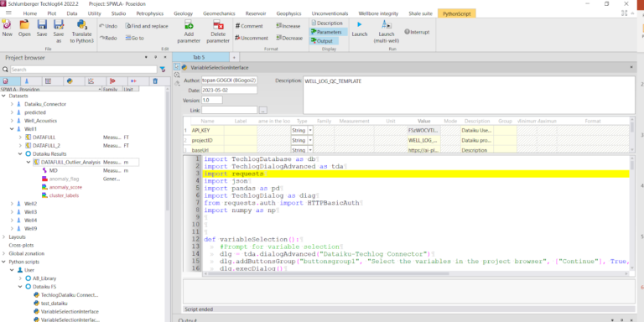Open the Petrophysics ribbon tab
Image resolution: width=644 pixels, height=322 pixels.
click(150, 13)
